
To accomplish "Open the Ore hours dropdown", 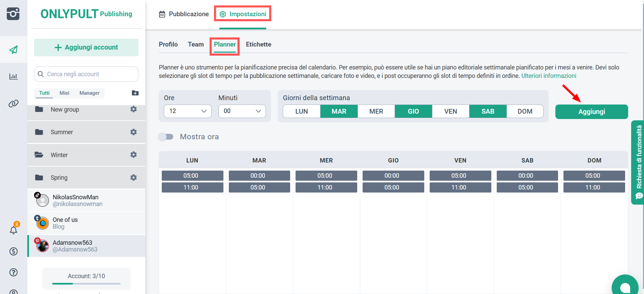I will [x=187, y=111].
